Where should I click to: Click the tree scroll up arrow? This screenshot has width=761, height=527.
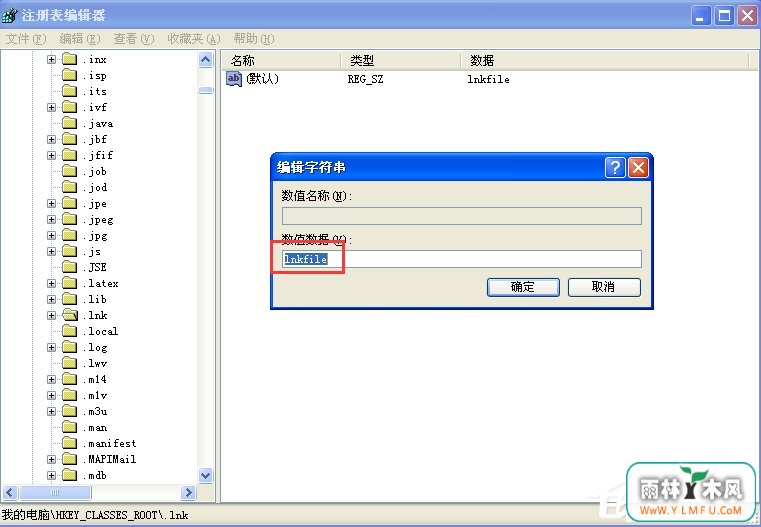(206, 60)
